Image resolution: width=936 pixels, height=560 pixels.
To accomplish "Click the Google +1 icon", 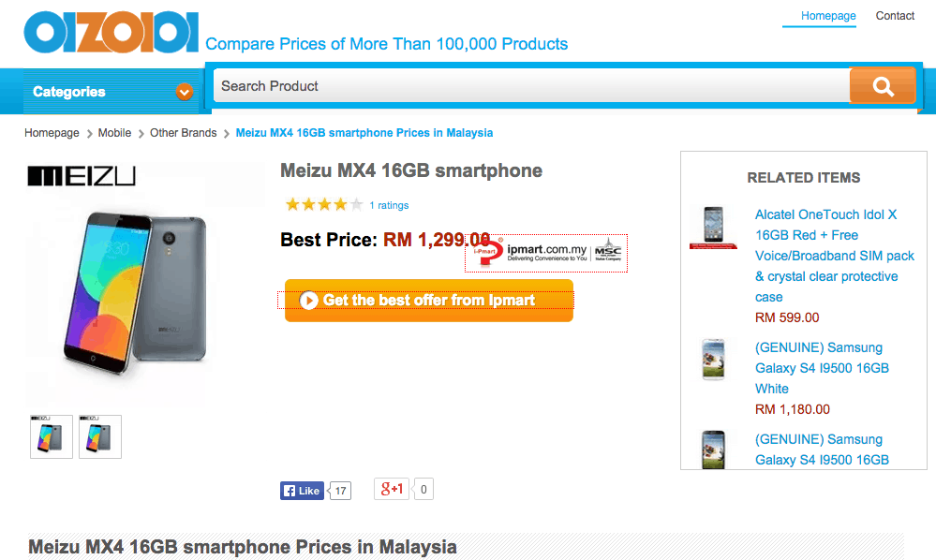I will [391, 489].
